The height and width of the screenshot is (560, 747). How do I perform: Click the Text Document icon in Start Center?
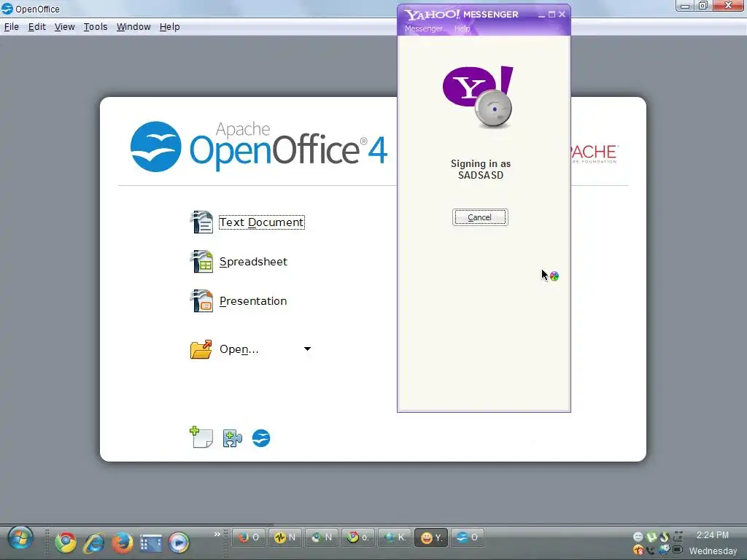[x=201, y=222]
